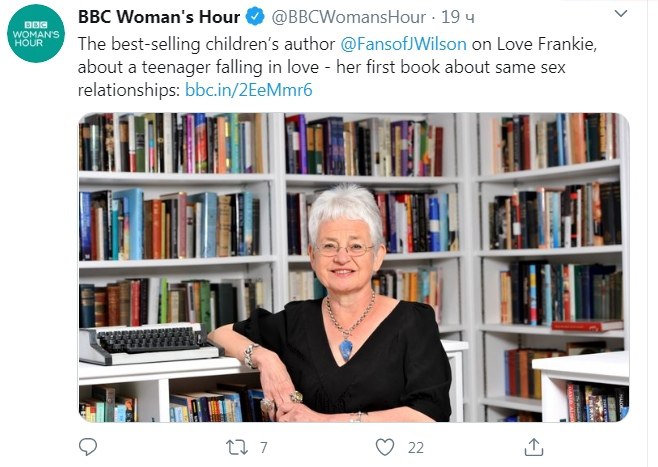Expand the tweet options chevron menu
The image size is (658, 467).
(x=621, y=14)
